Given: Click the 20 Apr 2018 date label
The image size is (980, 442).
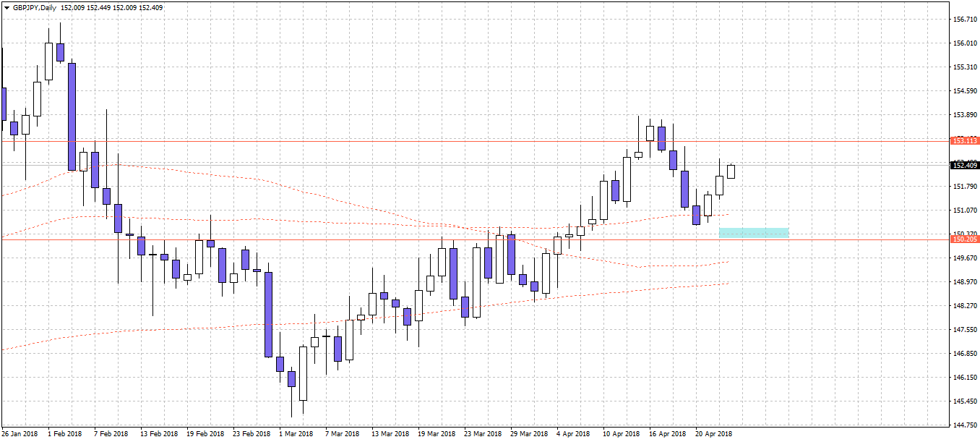Looking at the screenshot, I should coord(714,434).
